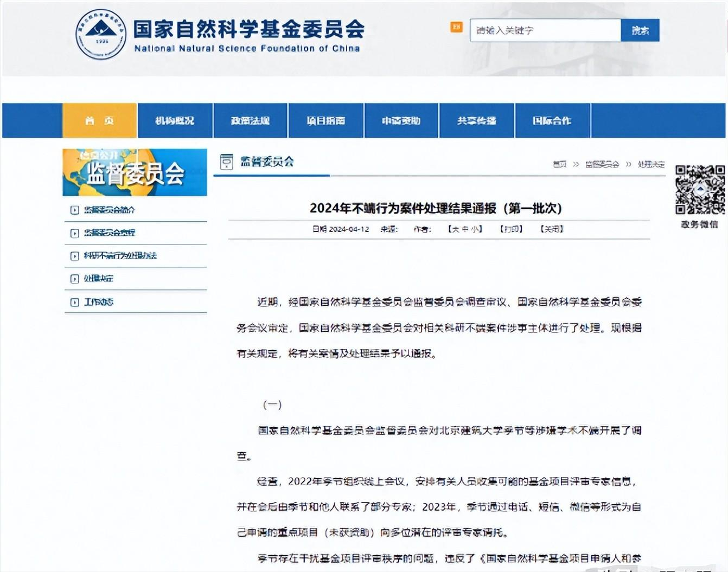Focus the 请输入关键字 search field
The image size is (728, 572).
(545, 30)
